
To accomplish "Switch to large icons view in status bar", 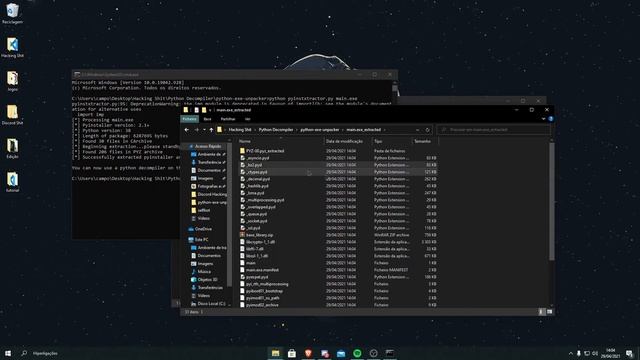I will 549,312.
